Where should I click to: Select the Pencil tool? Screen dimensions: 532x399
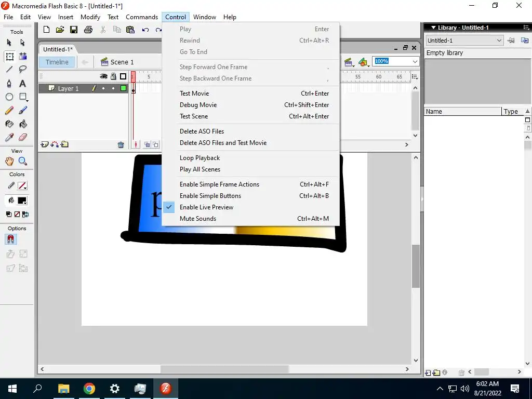pos(9,110)
